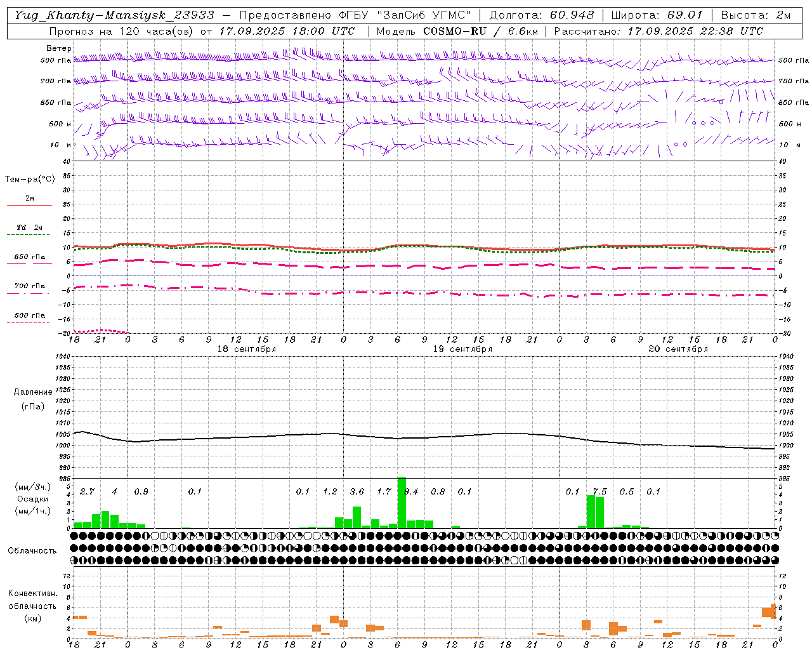Click the 18 сентября date label
The height and width of the screenshot is (650, 812).
[x=247, y=349]
